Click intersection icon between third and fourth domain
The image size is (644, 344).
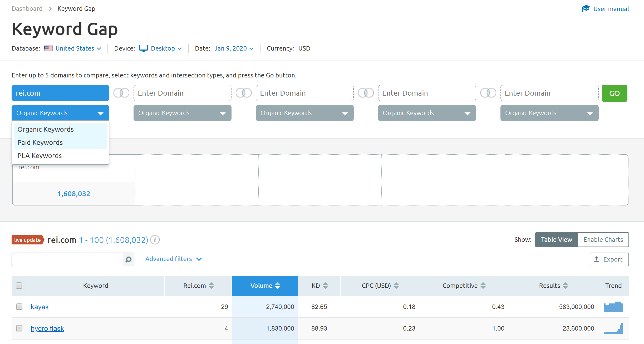366,93
